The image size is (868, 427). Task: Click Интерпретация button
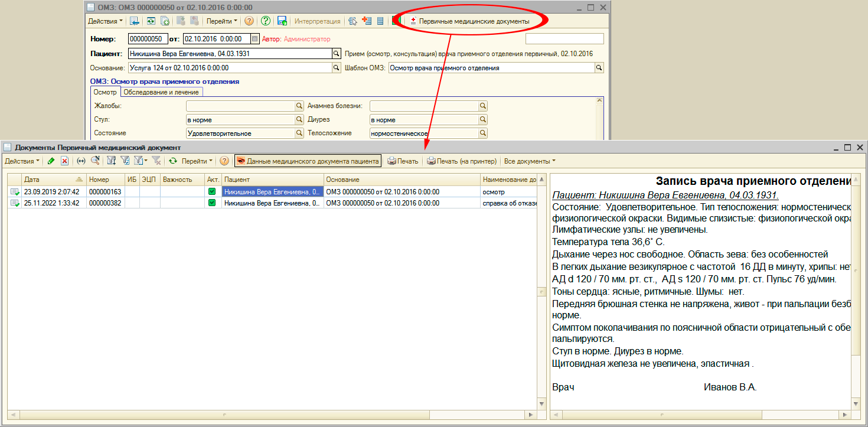(318, 21)
